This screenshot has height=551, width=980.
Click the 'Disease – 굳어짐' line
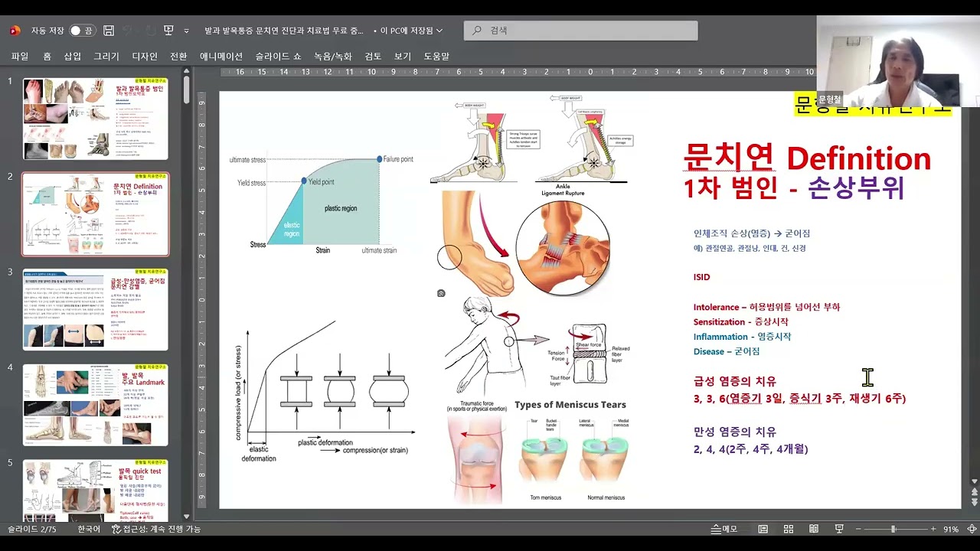(727, 351)
